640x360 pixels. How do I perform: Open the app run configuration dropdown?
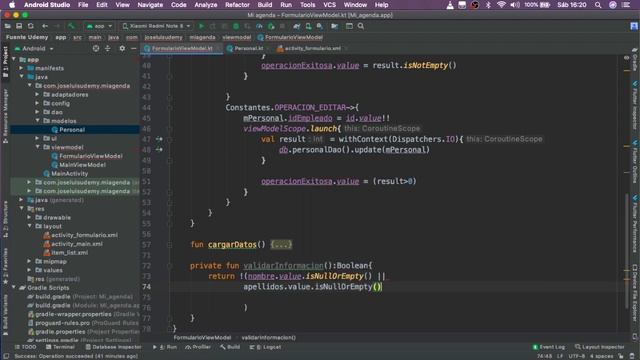coord(99,26)
